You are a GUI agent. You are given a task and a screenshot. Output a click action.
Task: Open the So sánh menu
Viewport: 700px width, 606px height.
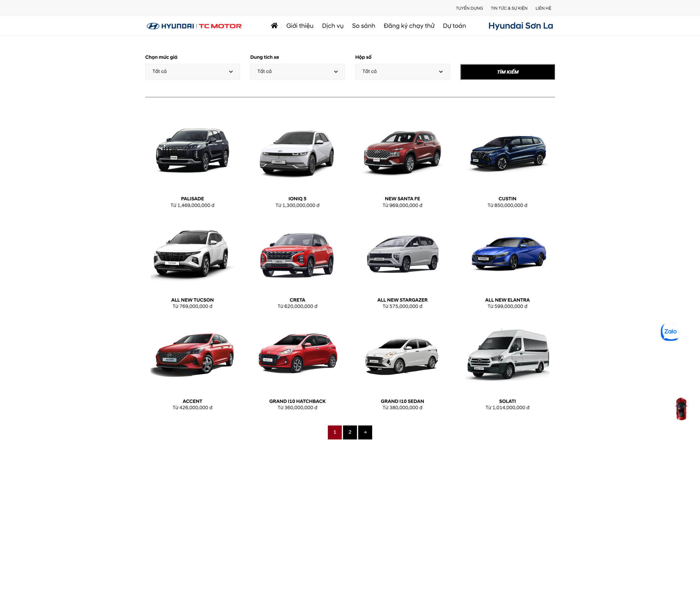[x=363, y=26]
